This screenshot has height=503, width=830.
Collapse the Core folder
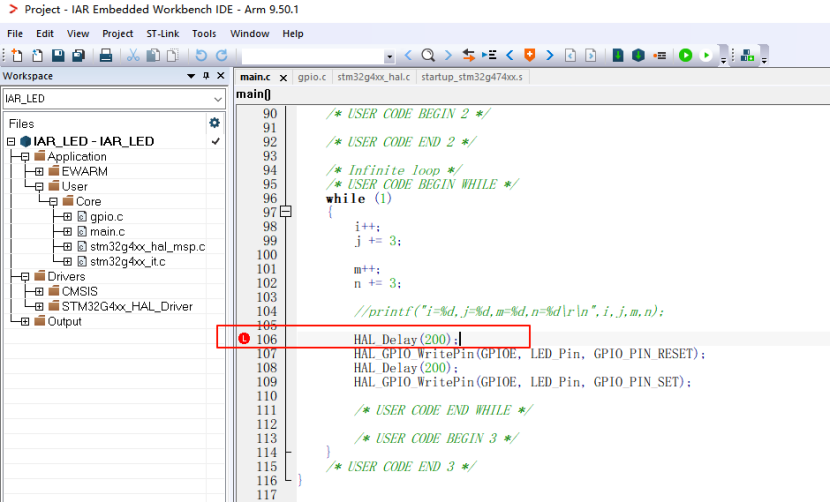tap(53, 202)
